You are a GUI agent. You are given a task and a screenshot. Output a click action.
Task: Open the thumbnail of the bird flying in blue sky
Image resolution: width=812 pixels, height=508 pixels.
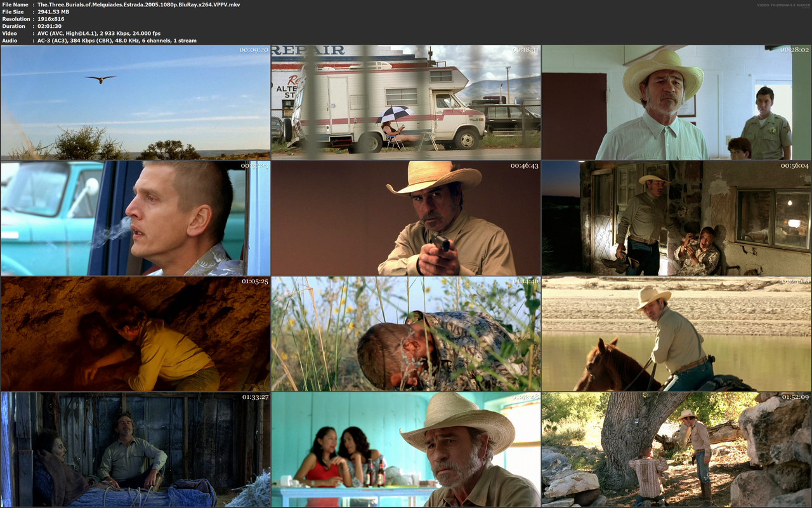[x=135, y=102]
